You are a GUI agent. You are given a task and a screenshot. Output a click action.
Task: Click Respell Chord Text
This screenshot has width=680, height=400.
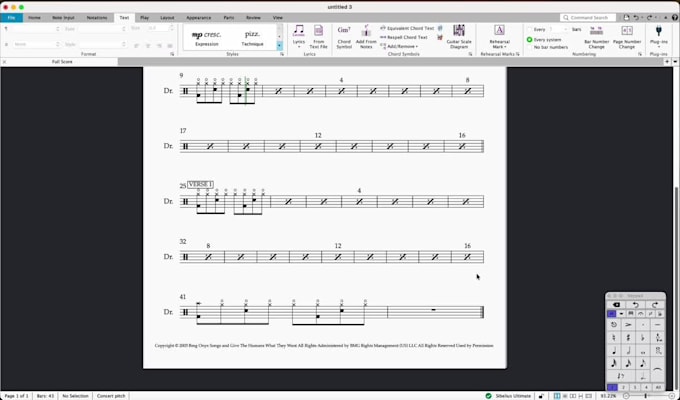pos(404,37)
